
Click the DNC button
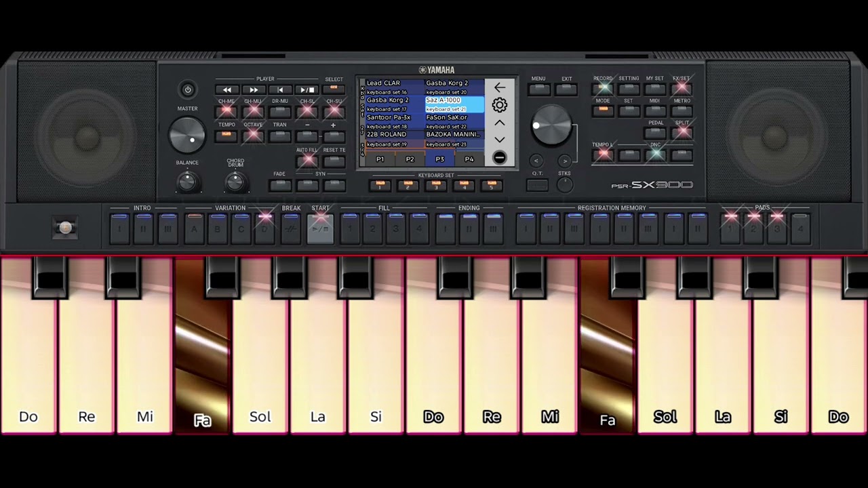[x=655, y=155]
